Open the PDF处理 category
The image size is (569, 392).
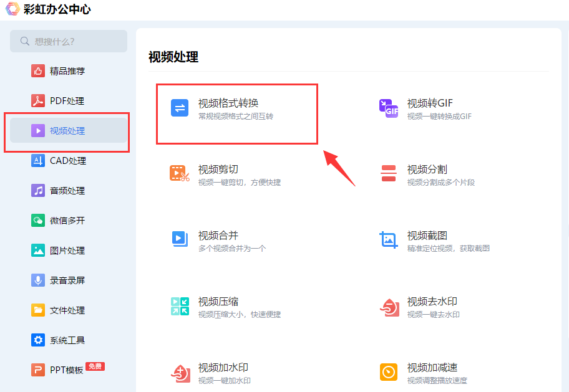click(x=69, y=101)
